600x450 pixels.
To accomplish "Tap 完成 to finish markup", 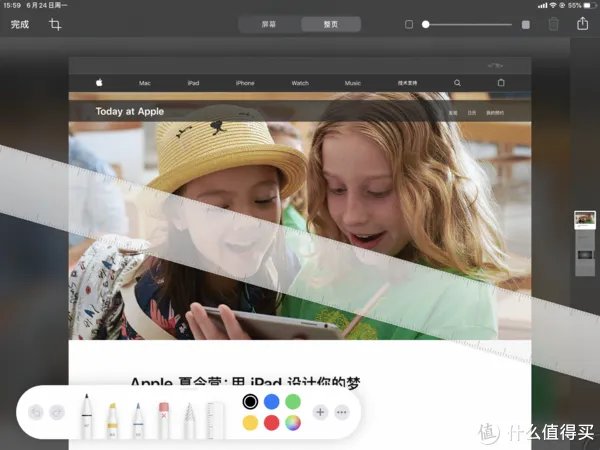I will click(20, 24).
